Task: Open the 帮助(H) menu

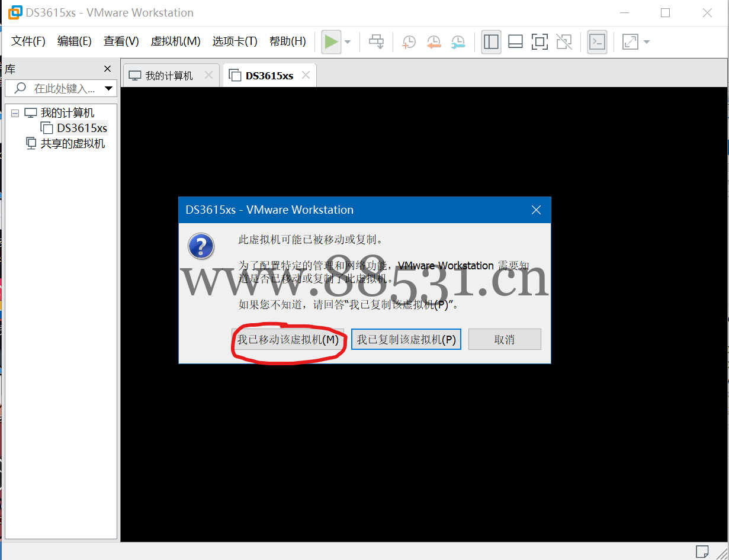Action: [x=287, y=41]
